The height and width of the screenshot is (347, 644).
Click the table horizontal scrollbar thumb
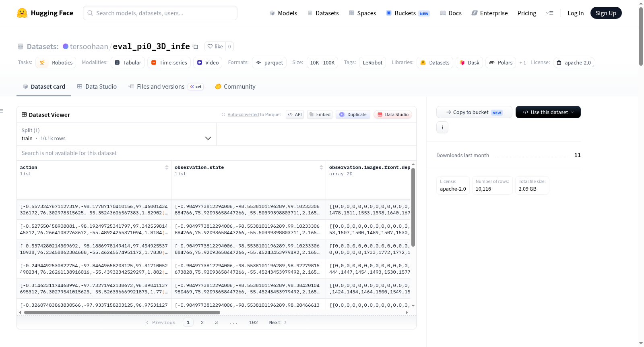click(122, 312)
